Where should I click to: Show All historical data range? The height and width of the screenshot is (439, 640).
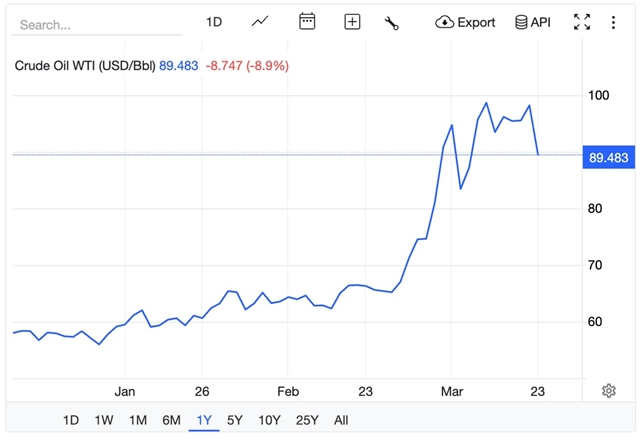[341, 420]
